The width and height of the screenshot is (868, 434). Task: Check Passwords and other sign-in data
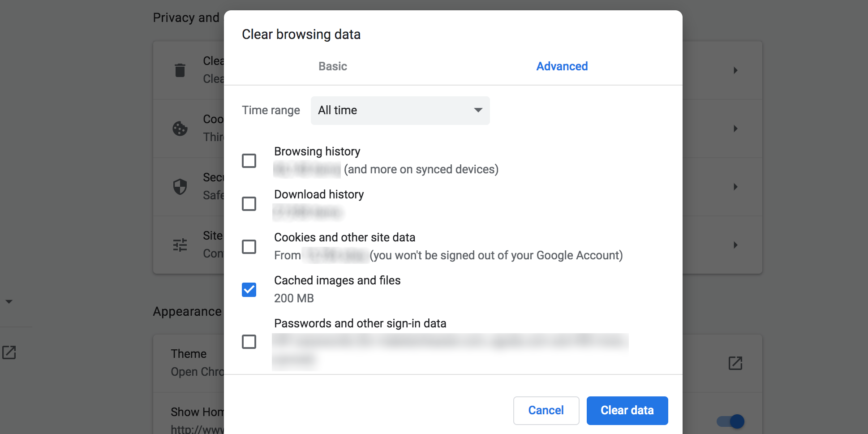pos(249,342)
